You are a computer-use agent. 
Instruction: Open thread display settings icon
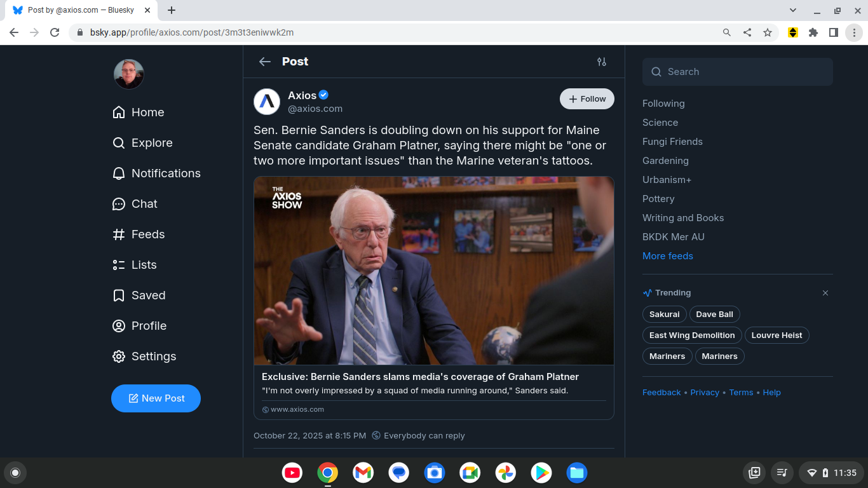[602, 62]
